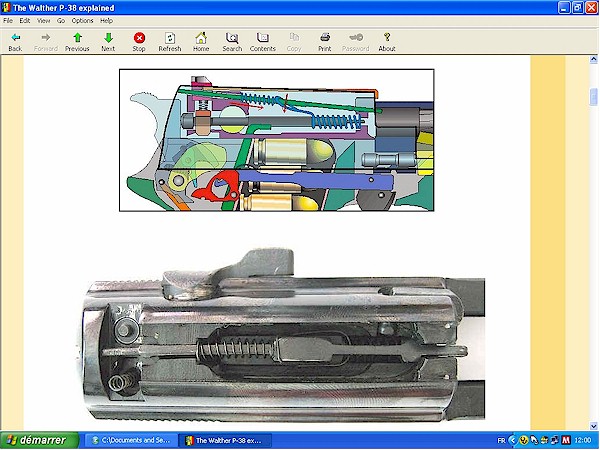Click the red M tray icon

[x=566, y=440]
